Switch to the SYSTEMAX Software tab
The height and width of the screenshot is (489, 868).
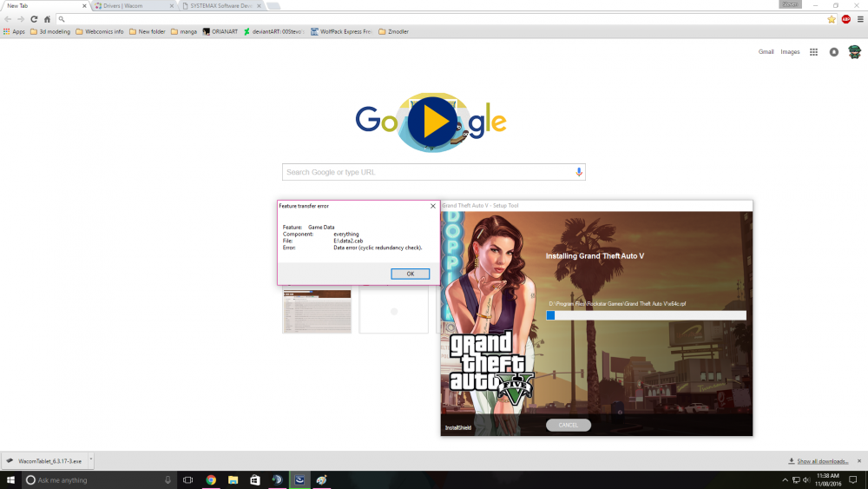(220, 5)
